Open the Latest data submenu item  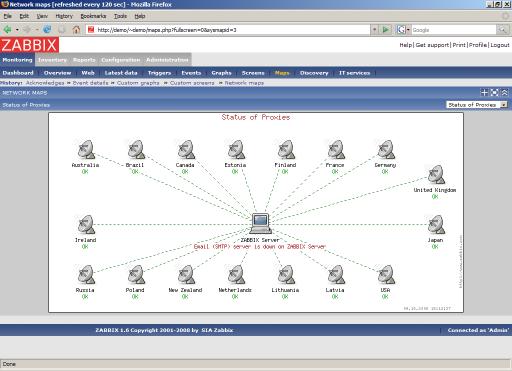click(121, 73)
